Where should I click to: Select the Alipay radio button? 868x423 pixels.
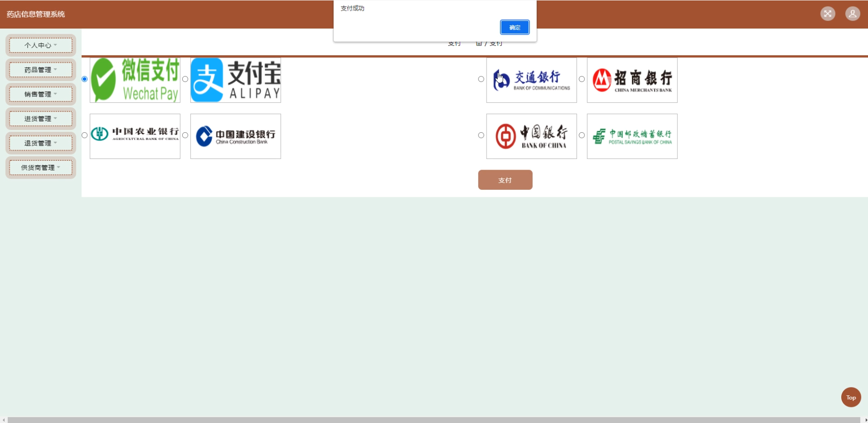point(185,79)
